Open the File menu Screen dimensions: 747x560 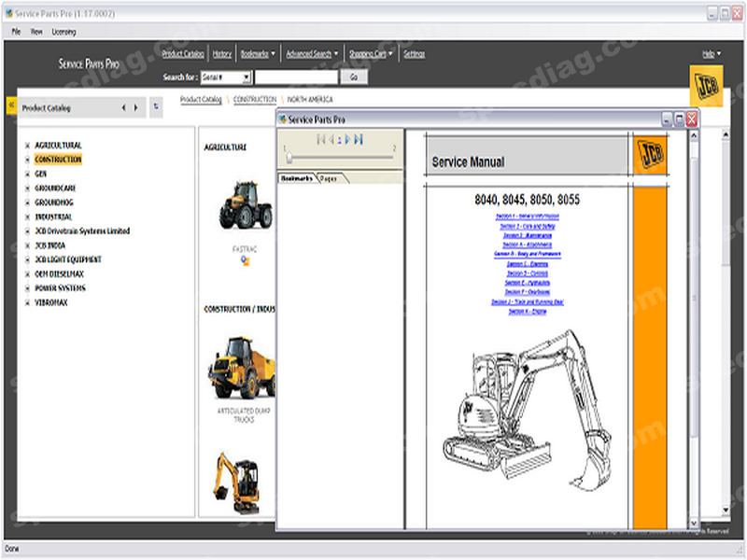[x=16, y=31]
